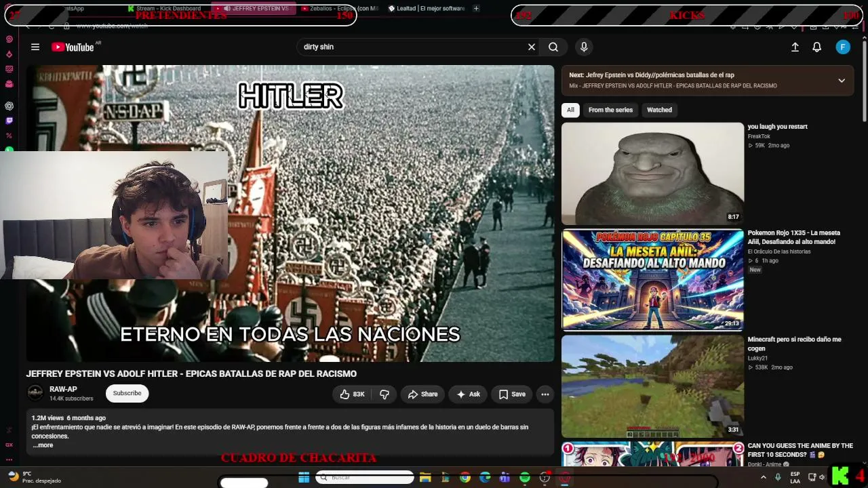Click the taskbar search box
The image size is (868, 488).
coord(365,477)
